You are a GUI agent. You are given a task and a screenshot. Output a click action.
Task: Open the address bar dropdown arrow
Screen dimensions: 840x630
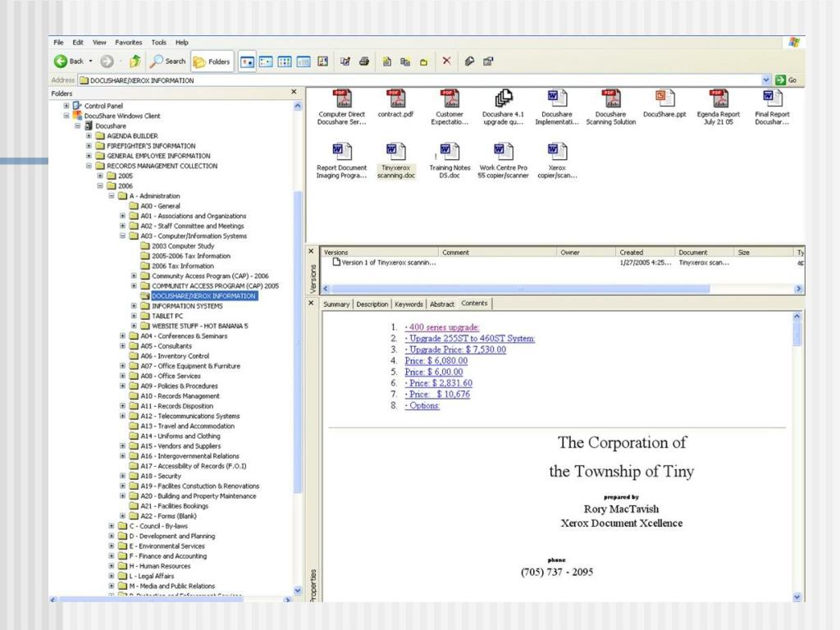coord(766,80)
